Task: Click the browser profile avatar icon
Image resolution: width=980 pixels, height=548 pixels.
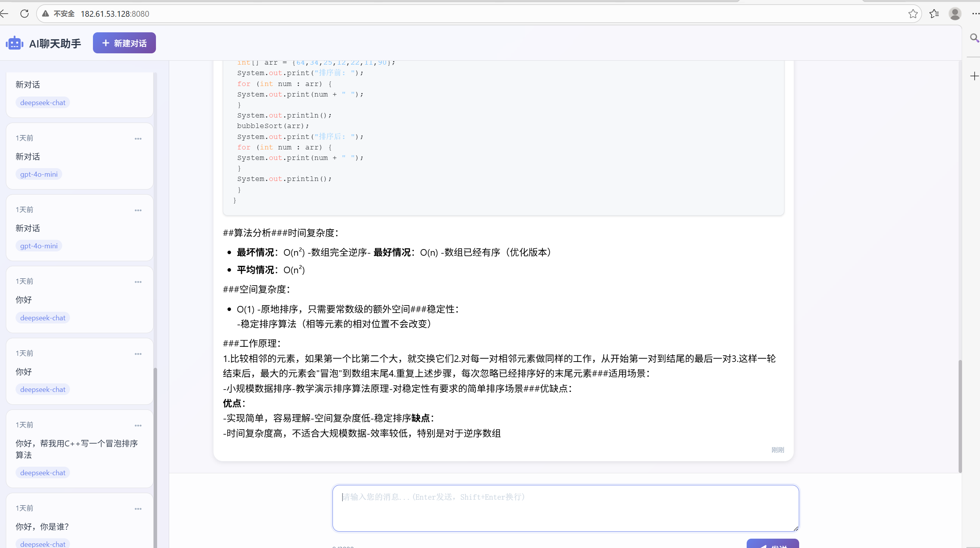Action: [x=955, y=14]
